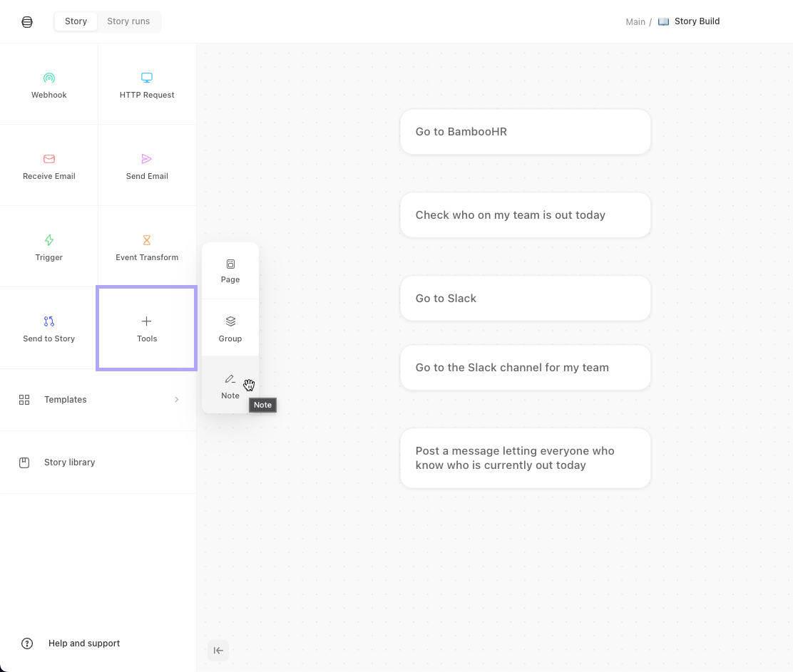Collapse the left sidebar panel

[x=218, y=650]
